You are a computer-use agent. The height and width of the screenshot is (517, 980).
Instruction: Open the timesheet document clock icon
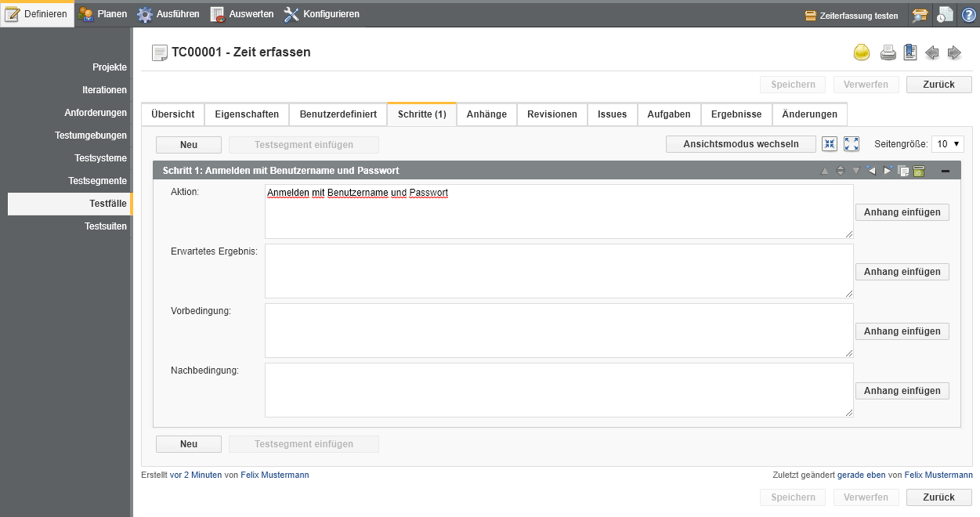(945, 14)
